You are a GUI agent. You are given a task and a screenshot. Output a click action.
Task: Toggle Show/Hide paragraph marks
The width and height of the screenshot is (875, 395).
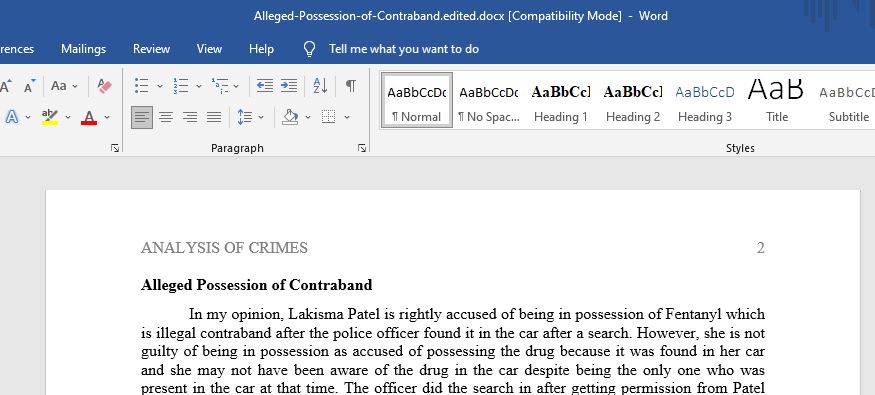click(x=350, y=86)
